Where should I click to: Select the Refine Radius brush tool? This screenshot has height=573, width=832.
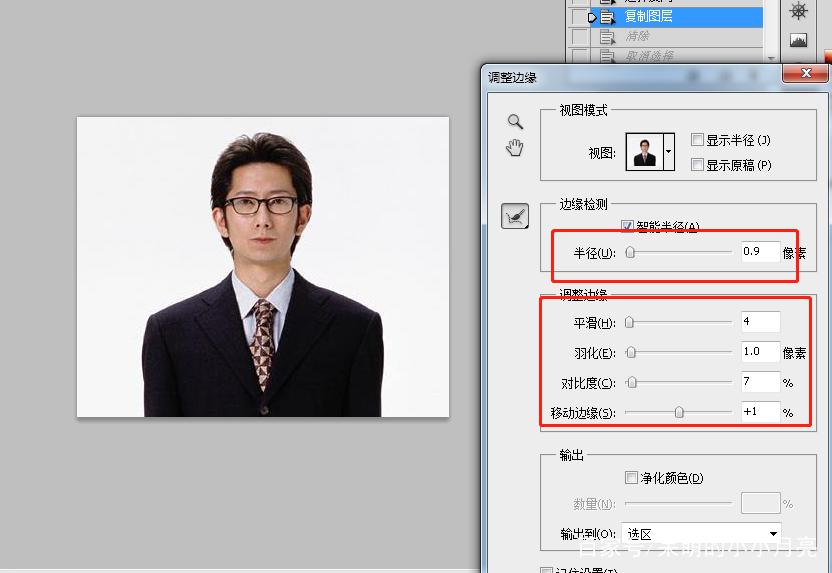point(515,214)
